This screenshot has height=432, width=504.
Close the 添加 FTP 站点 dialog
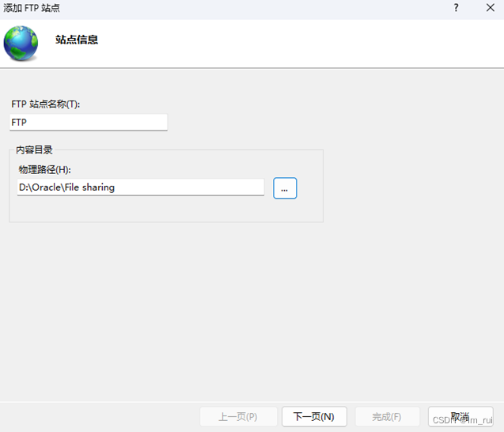[x=491, y=8]
